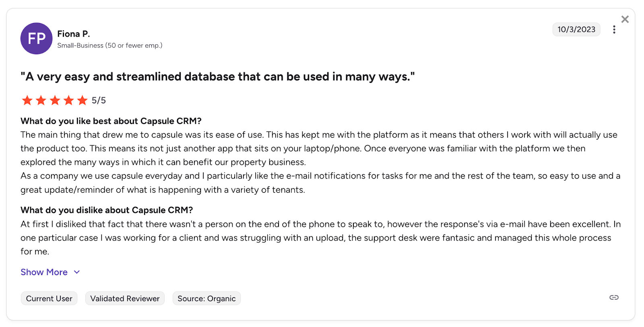Viewport: 644px width, 327px height.
Task: Click the 5/5 rating label
Action: (x=98, y=100)
